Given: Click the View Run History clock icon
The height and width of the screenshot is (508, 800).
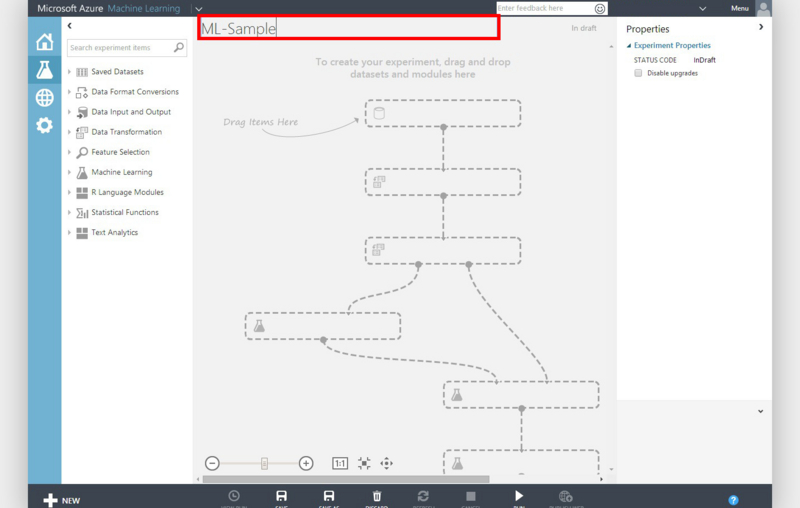Looking at the screenshot, I should [234, 496].
